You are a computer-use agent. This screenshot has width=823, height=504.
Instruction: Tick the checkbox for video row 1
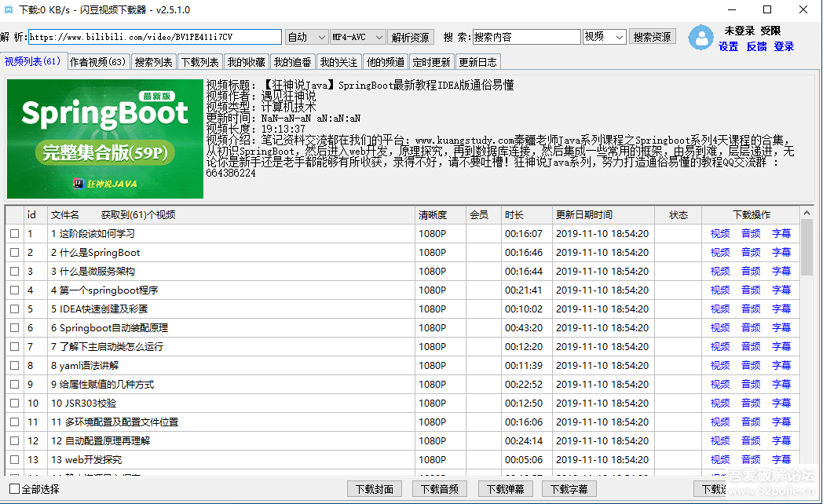click(14, 234)
